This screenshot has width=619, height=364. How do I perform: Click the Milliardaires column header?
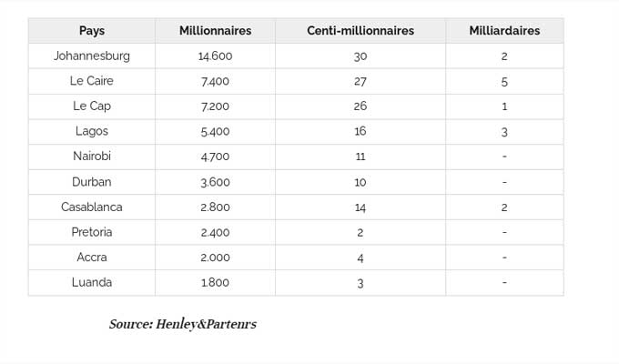(504, 30)
